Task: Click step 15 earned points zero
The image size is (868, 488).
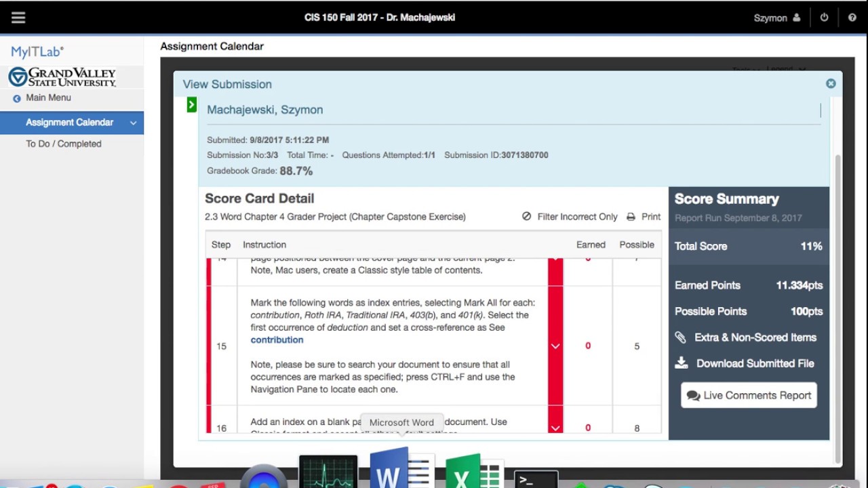Action: tap(588, 346)
